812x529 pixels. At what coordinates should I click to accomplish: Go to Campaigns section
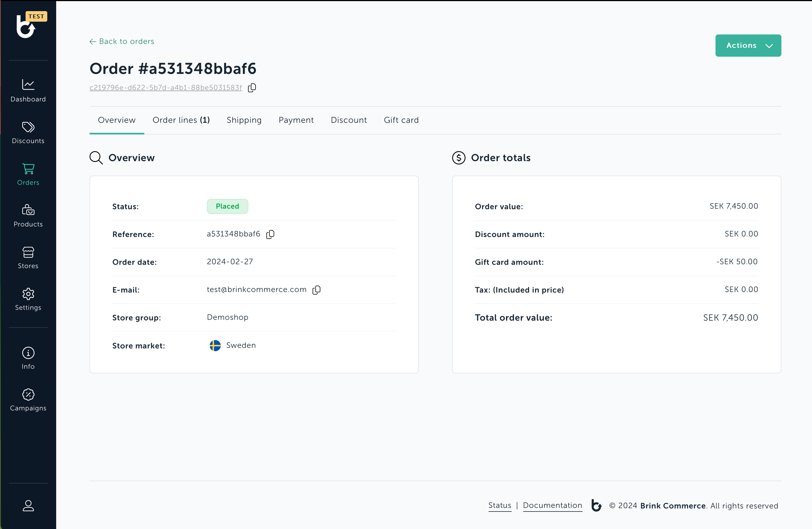point(28,400)
